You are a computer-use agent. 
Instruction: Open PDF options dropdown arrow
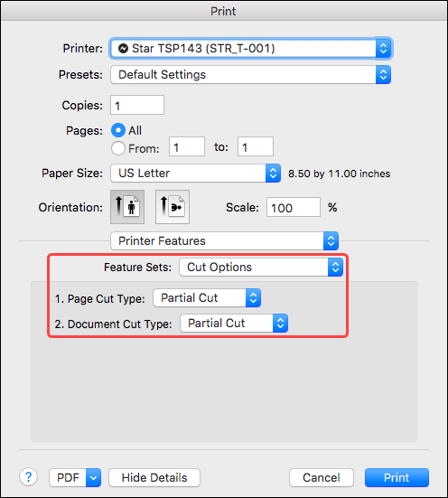click(93, 477)
